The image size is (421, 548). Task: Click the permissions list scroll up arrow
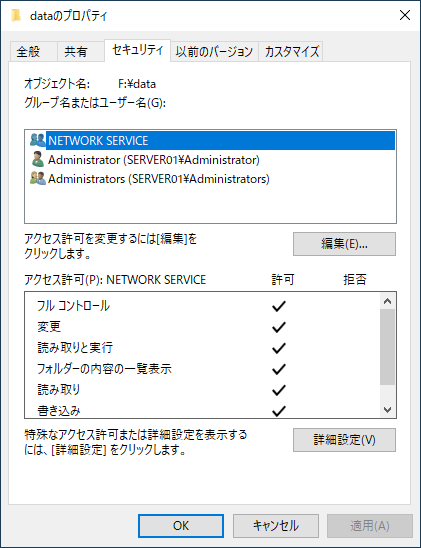pos(387,301)
